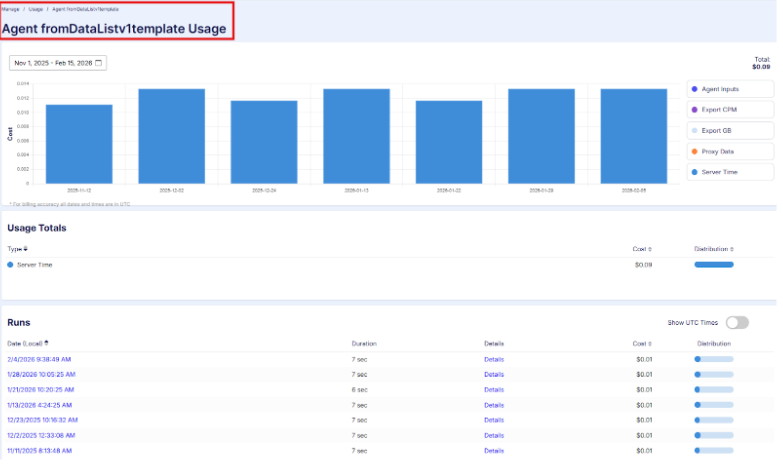This screenshot has height=467, width=783.
Task: Toggle Export CPM legend item
Action: (x=729, y=110)
